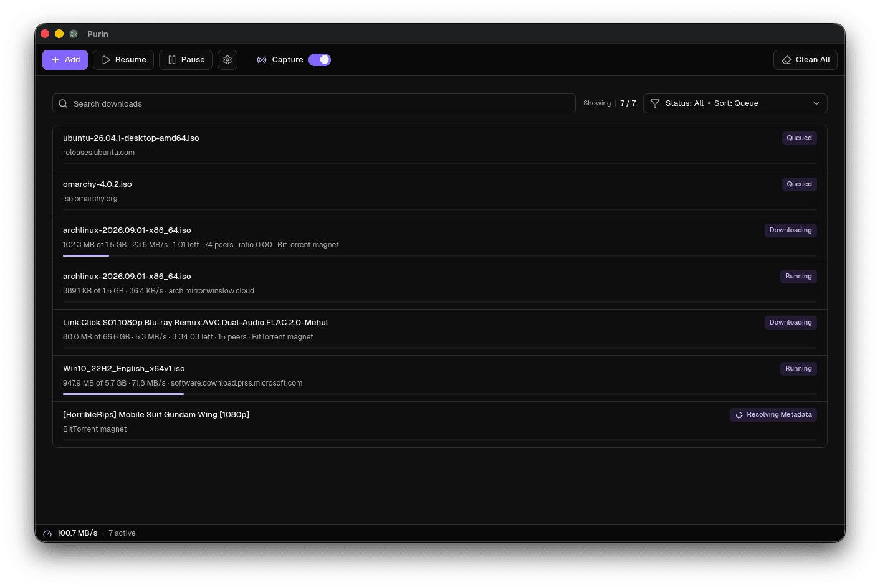The height and width of the screenshot is (588, 880).
Task: Focus the Search downloads field
Action: [314, 103]
